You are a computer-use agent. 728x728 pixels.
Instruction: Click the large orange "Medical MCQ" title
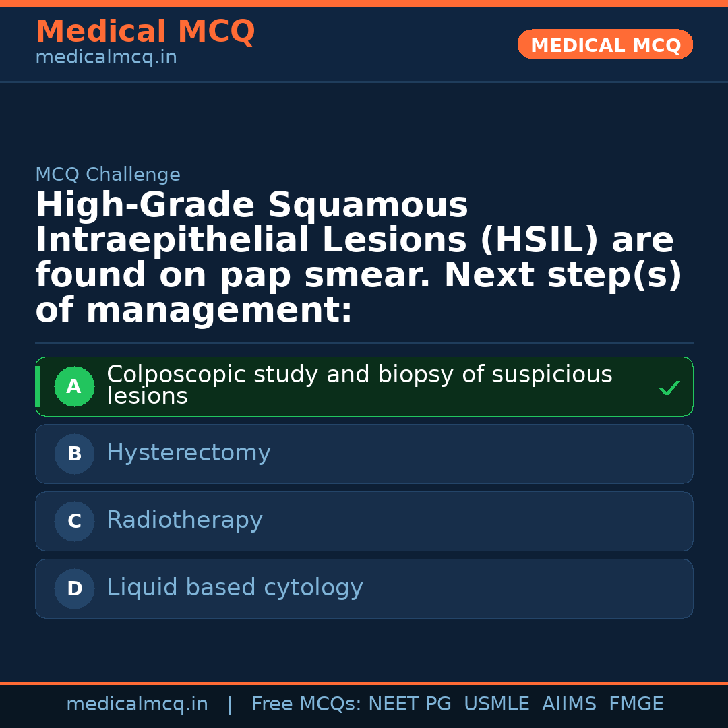(145, 32)
